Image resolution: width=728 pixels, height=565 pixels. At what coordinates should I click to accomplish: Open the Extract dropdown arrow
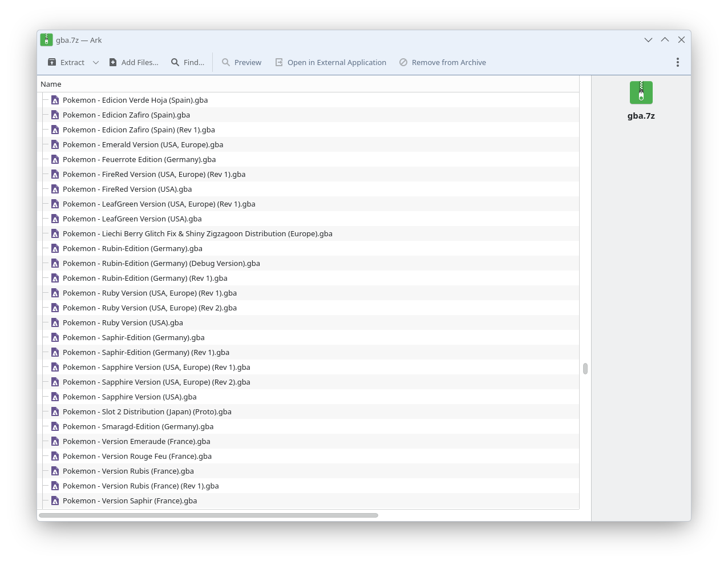coord(96,62)
